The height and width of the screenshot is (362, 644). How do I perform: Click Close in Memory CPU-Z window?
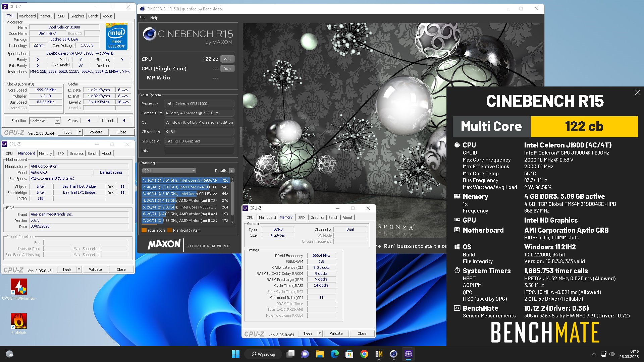tap(362, 334)
